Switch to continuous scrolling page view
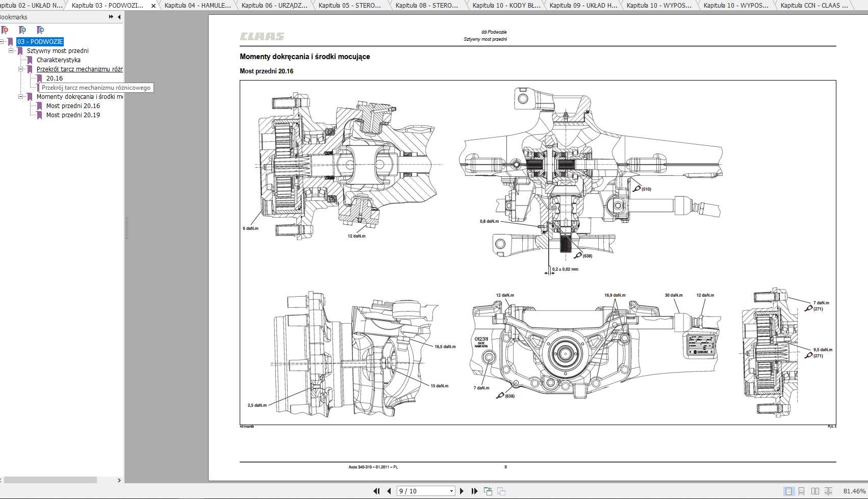The image size is (868, 499). [x=802, y=491]
